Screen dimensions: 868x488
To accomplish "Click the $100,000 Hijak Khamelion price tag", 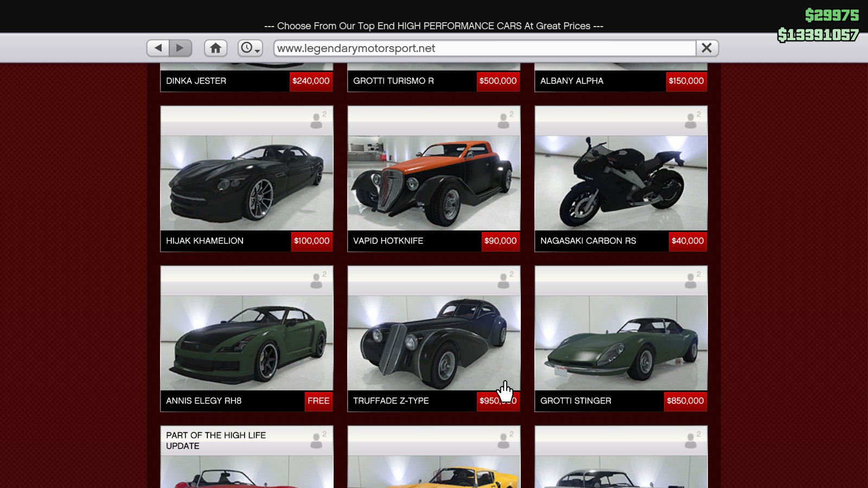I will [x=312, y=241].
